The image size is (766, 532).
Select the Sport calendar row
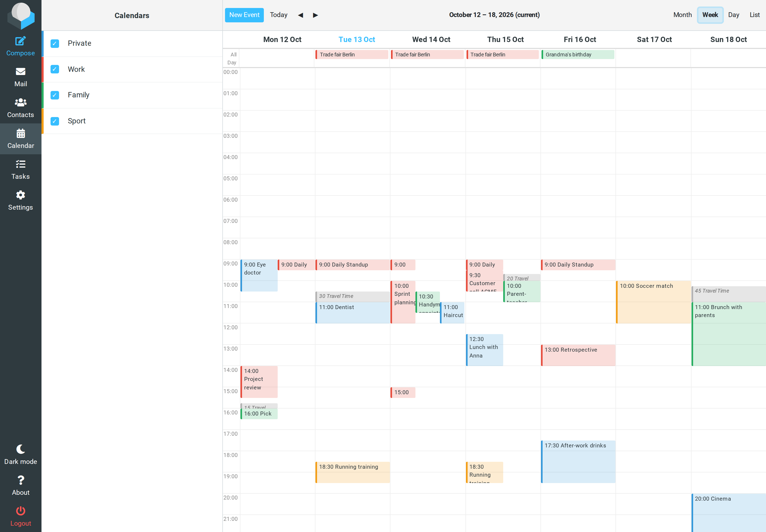click(132, 121)
